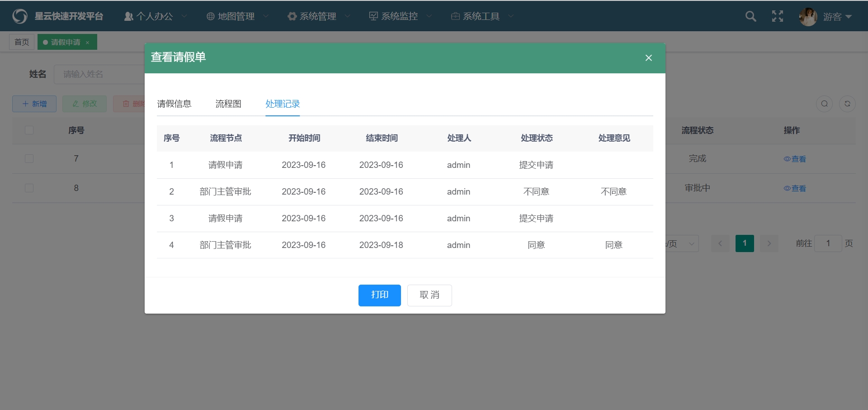Viewport: 868px width, 410px height.
Task: Toggle the select-all header checkbox
Action: click(29, 130)
